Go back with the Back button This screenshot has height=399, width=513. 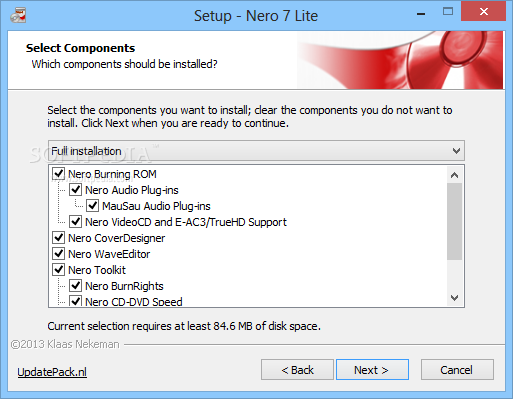[297, 370]
